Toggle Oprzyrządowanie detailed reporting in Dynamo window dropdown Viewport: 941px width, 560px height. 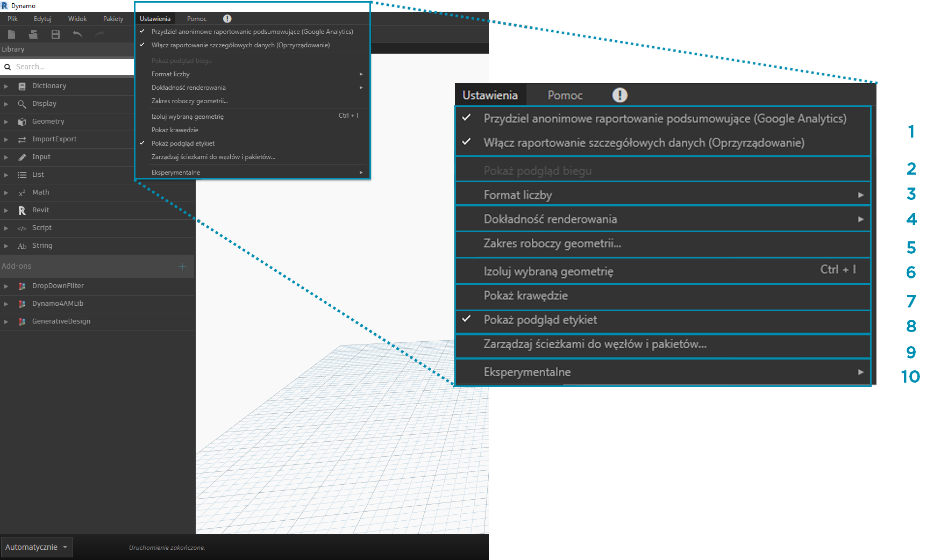(252, 45)
